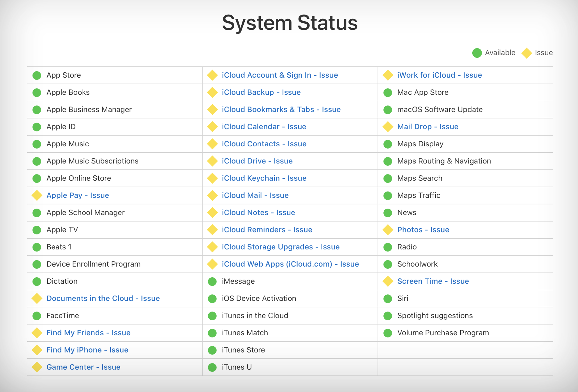The height and width of the screenshot is (392, 578).
Task: Click the green status dot beside Maps Search
Action: coord(388,178)
